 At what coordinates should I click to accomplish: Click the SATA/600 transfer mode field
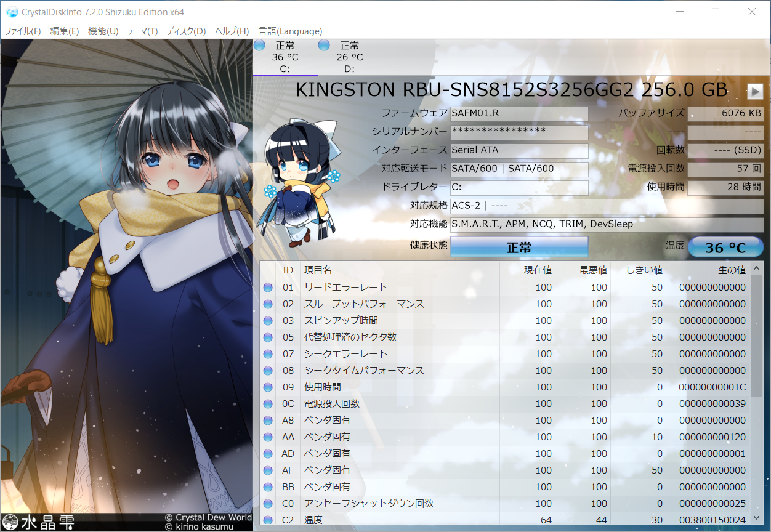pyautogui.click(x=519, y=169)
